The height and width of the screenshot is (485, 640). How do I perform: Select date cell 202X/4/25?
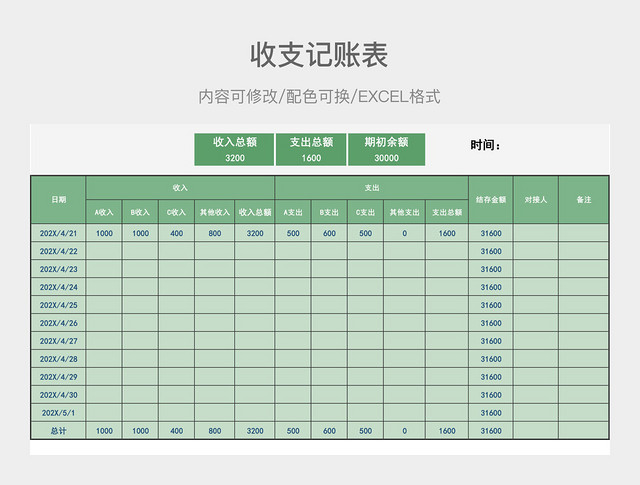click(58, 305)
